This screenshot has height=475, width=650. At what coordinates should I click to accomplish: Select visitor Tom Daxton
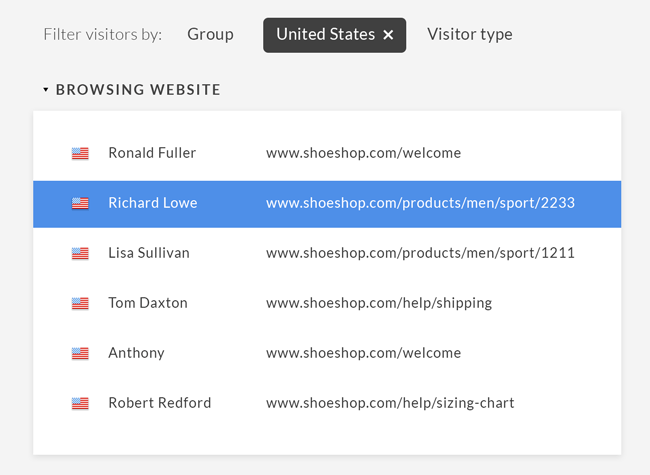point(148,303)
